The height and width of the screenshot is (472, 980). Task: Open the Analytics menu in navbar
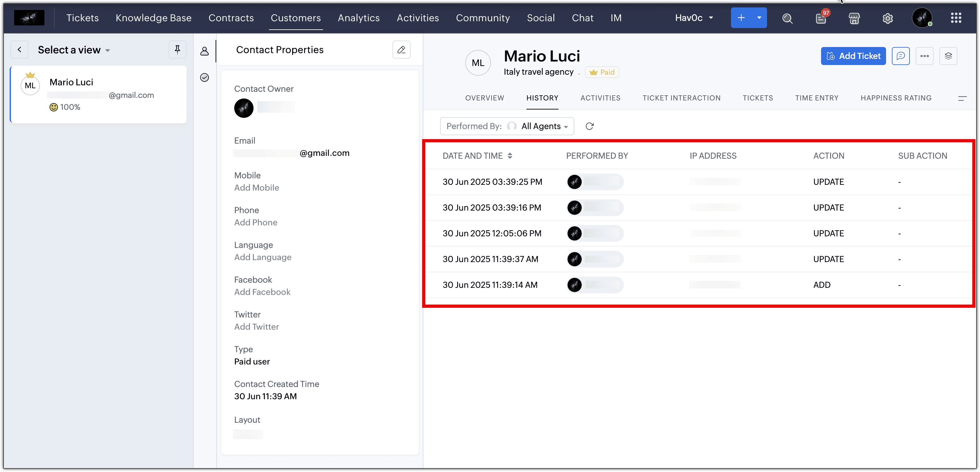click(358, 18)
